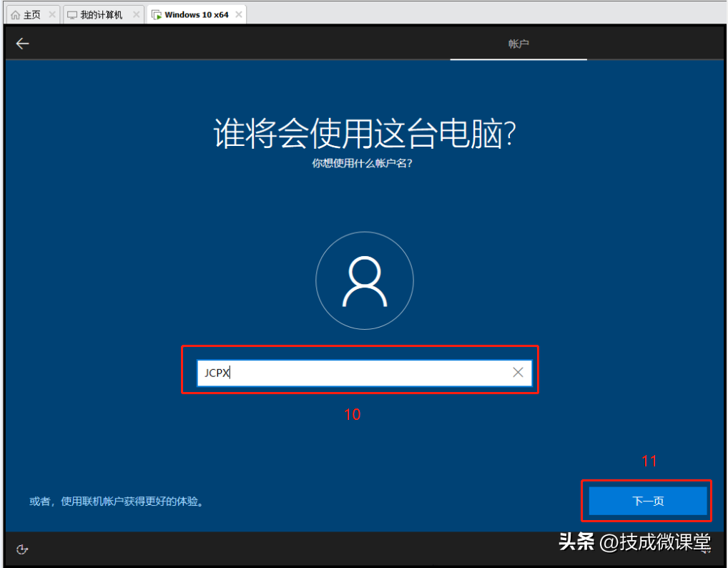The image size is (728, 568).
Task: Close the 我的计算机 tab
Action: 136,15
